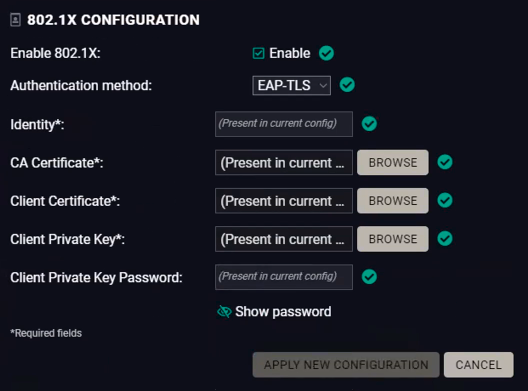Browse for a CA Certificate file
The width and height of the screenshot is (528, 391).
coord(393,162)
